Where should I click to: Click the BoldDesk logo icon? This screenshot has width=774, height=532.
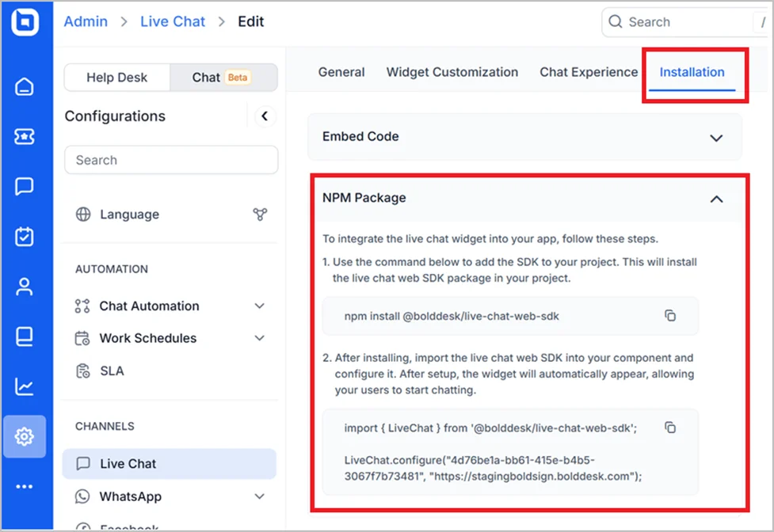click(x=25, y=21)
